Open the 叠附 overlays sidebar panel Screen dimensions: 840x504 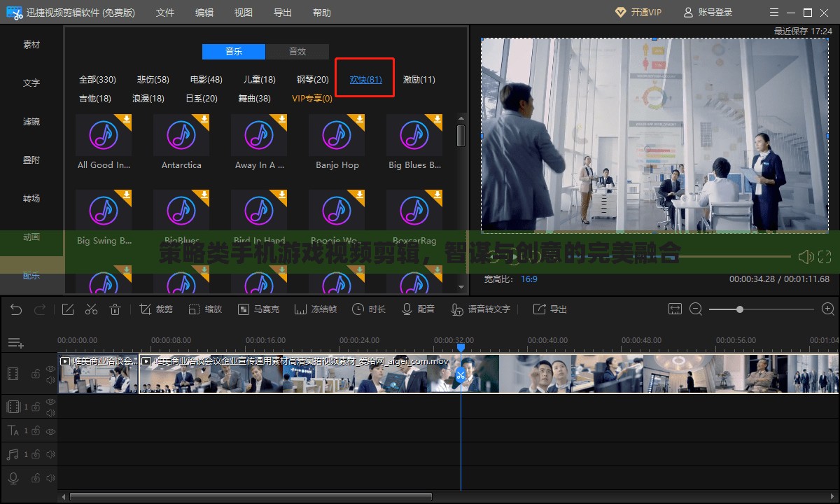tap(31, 160)
